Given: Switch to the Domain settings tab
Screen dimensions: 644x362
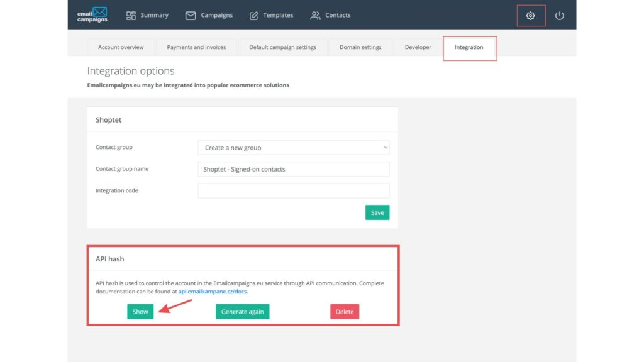Looking at the screenshot, I should 360,47.
